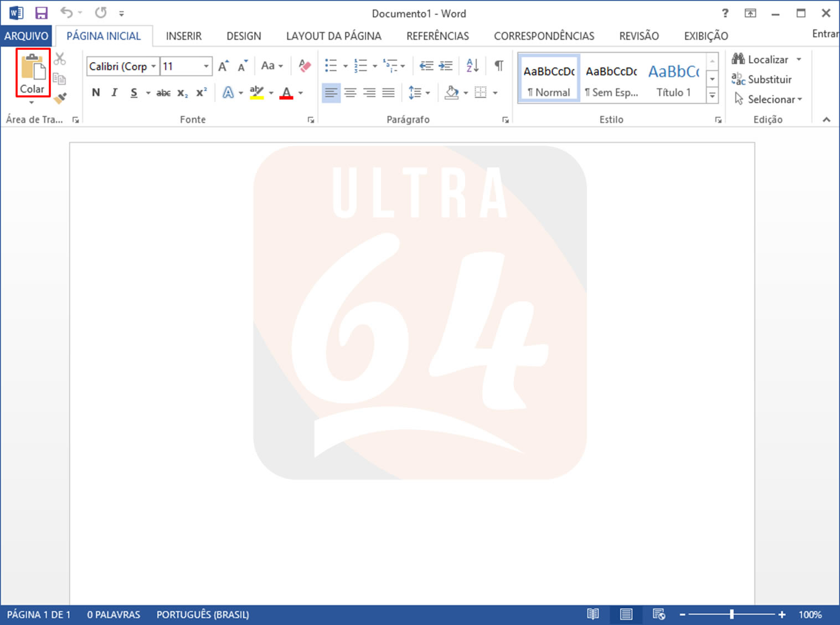Toggle italic (I) formatting

(x=114, y=93)
